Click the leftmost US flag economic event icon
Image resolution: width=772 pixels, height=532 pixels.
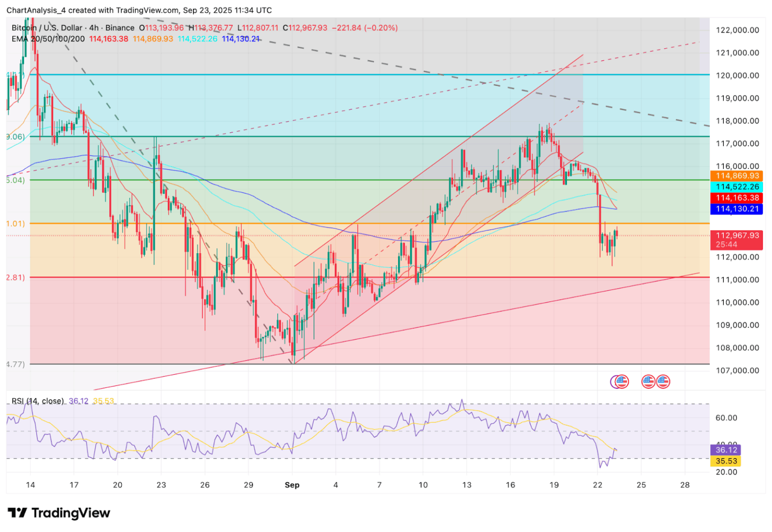pos(622,381)
